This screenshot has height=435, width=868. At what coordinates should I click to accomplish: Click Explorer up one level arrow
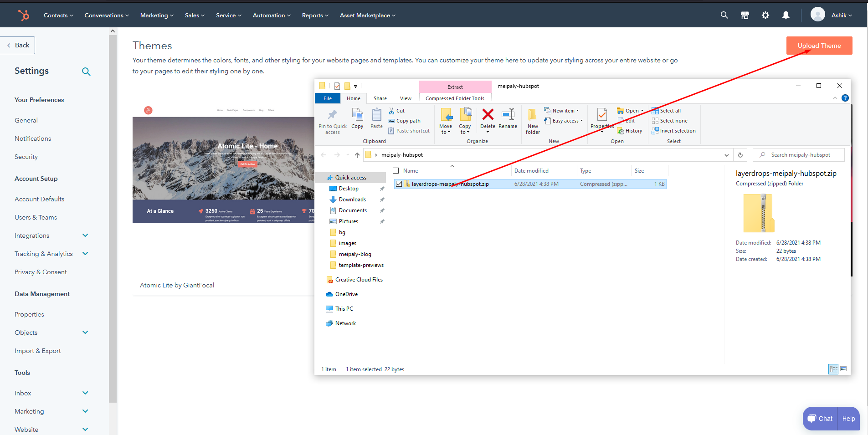357,155
